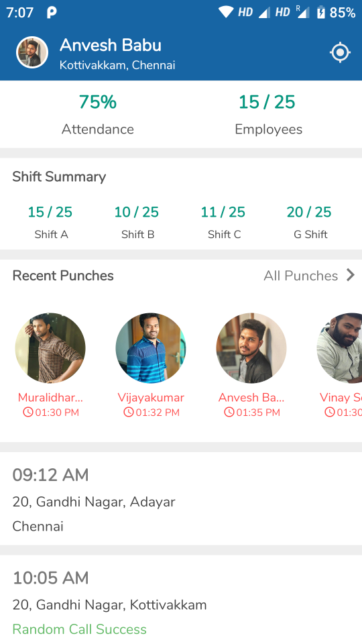The height and width of the screenshot is (644, 362).
Task: Select the Shift A summary
Action: (50, 222)
